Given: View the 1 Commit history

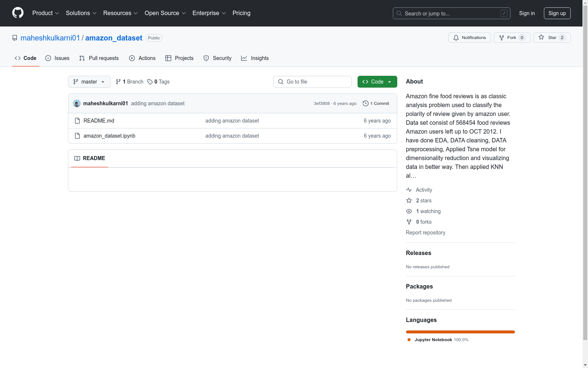Looking at the screenshot, I should point(376,103).
